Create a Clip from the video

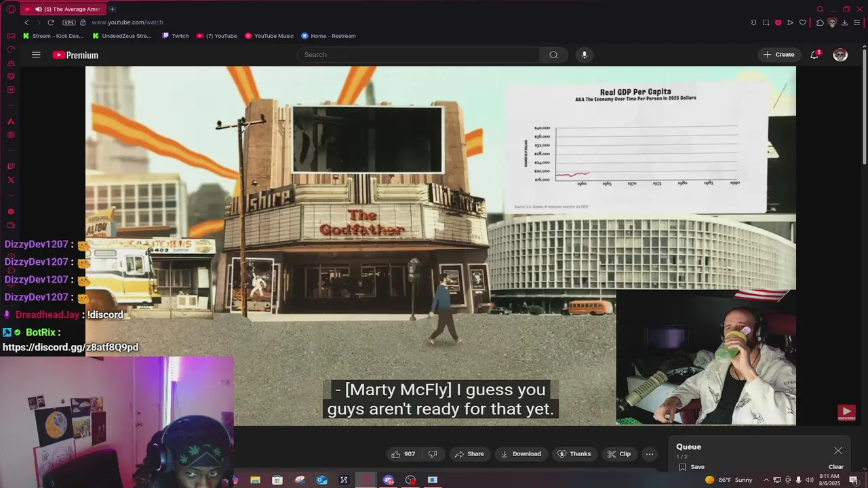(x=618, y=454)
